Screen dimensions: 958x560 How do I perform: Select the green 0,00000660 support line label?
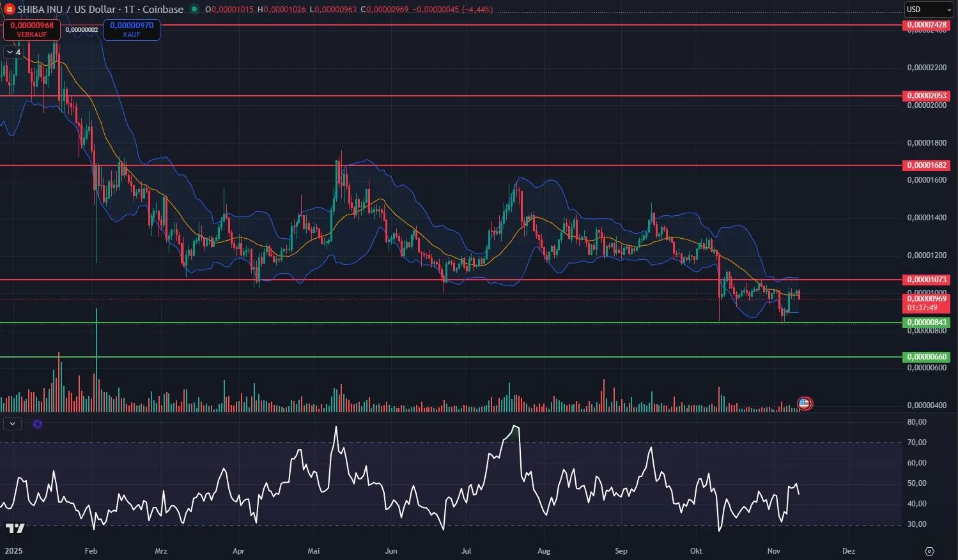coord(926,357)
